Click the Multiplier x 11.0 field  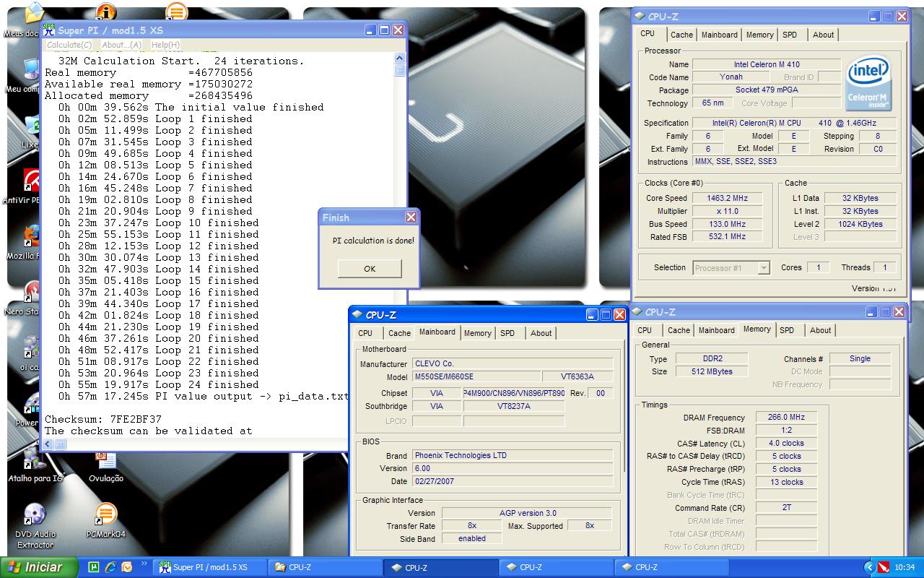tap(727, 211)
